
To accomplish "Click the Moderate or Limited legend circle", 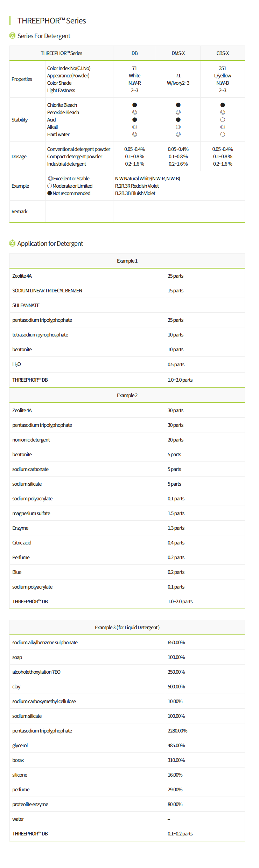I will (50, 186).
